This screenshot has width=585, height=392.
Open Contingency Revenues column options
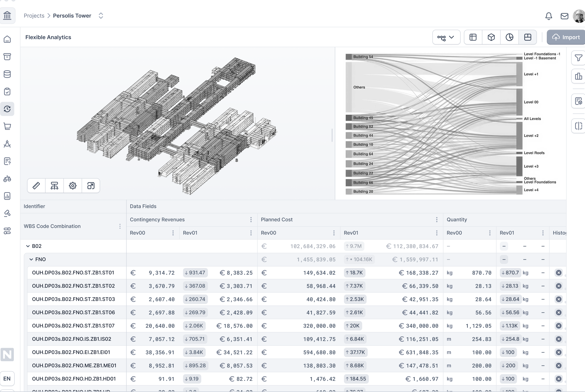pos(251,219)
